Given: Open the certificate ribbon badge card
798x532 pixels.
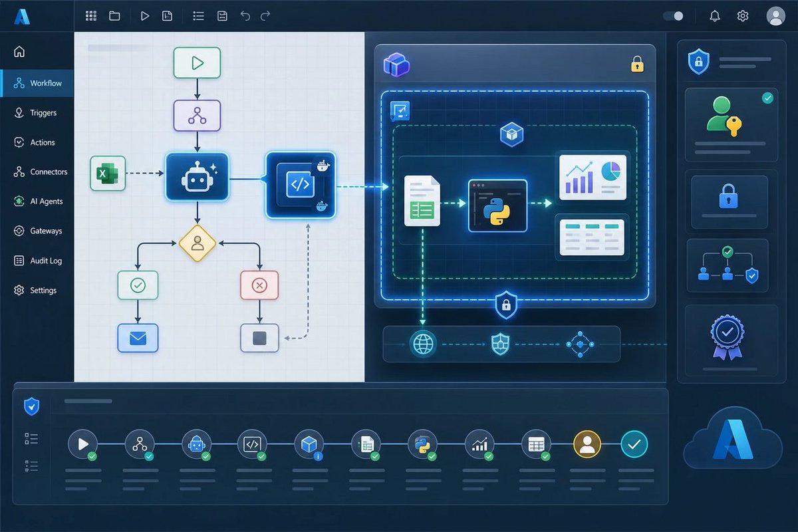Looking at the screenshot, I should tap(731, 340).
